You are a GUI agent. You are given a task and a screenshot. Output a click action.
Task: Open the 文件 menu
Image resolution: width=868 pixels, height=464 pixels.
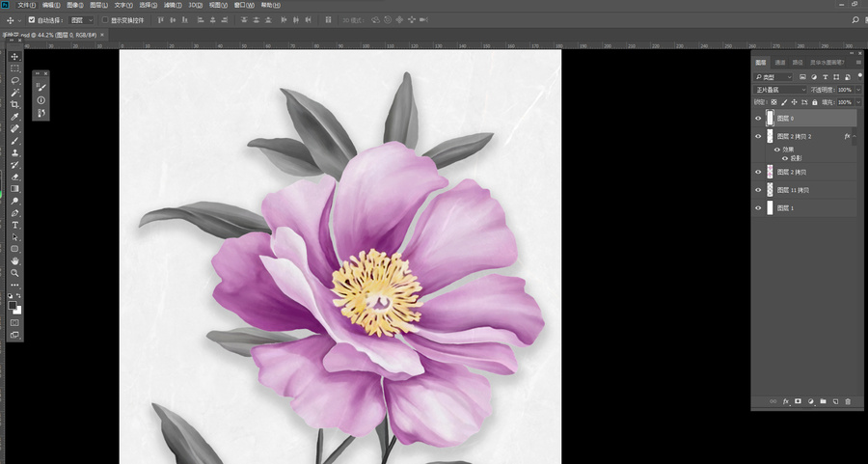(x=26, y=5)
